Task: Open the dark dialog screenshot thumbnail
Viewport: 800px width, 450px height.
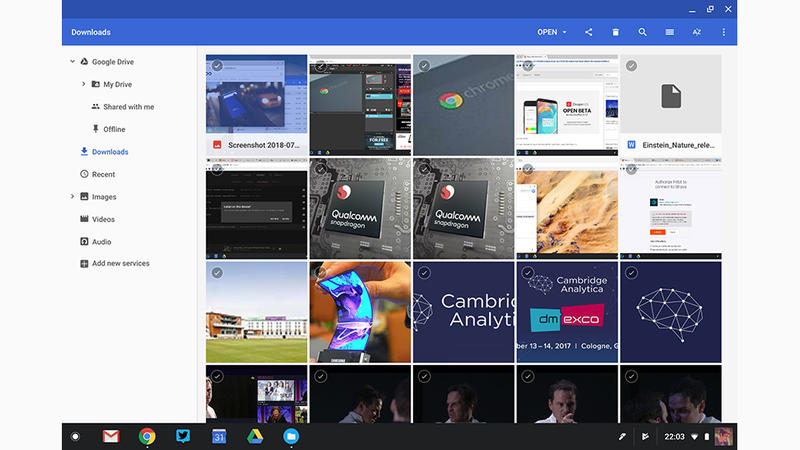Action: (257, 208)
